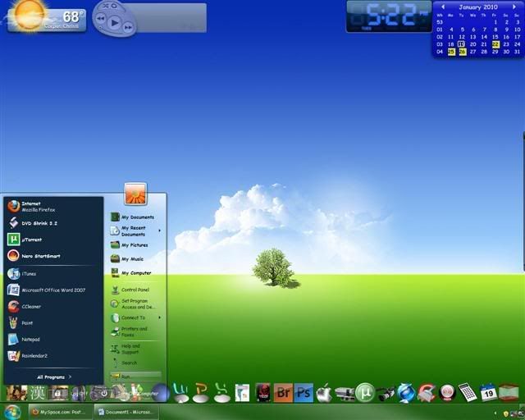The width and height of the screenshot is (525, 420).
Task: Open the calendar dock icon showing 19
Action: (x=488, y=393)
